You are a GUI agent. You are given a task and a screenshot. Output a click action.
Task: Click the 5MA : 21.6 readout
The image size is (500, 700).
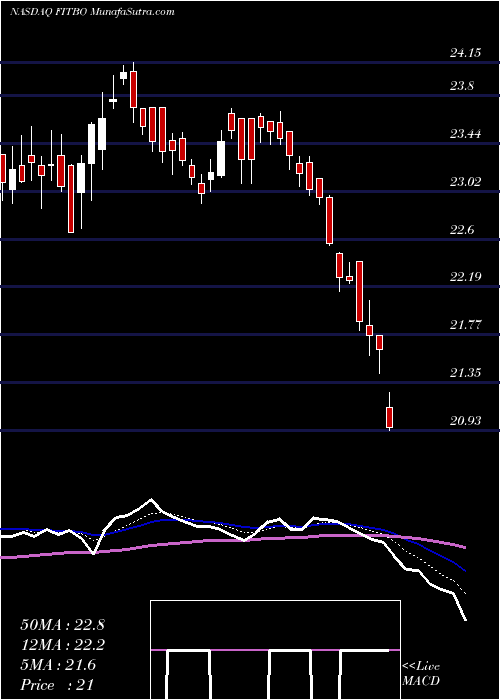coord(58,665)
